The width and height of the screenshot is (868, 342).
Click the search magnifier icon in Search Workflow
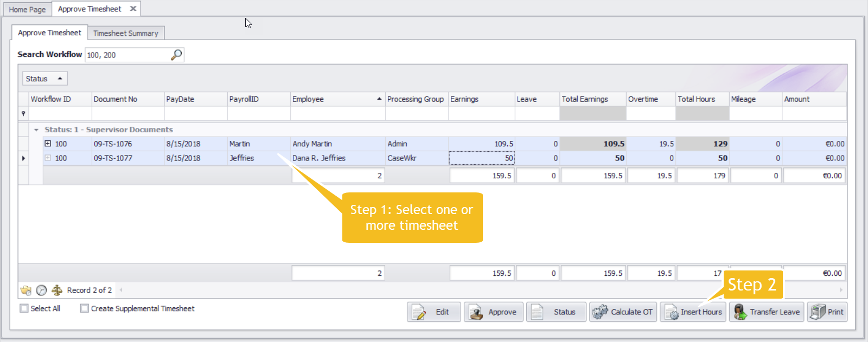point(176,55)
